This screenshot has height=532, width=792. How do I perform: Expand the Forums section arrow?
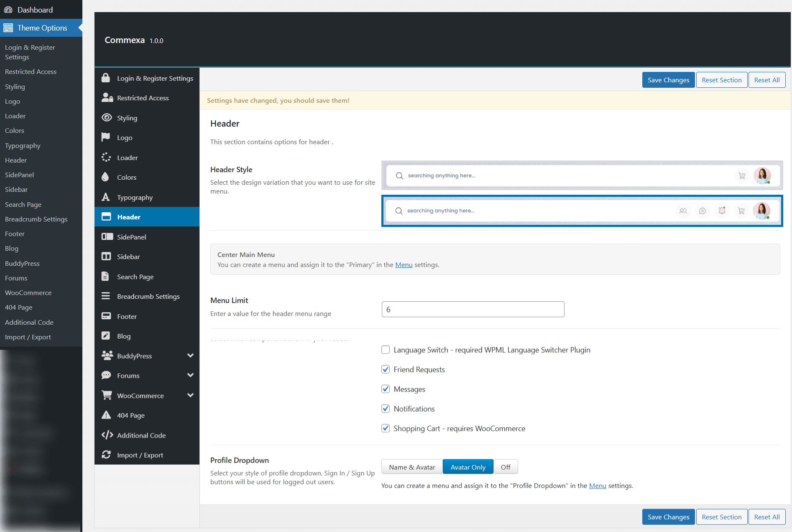coord(190,375)
